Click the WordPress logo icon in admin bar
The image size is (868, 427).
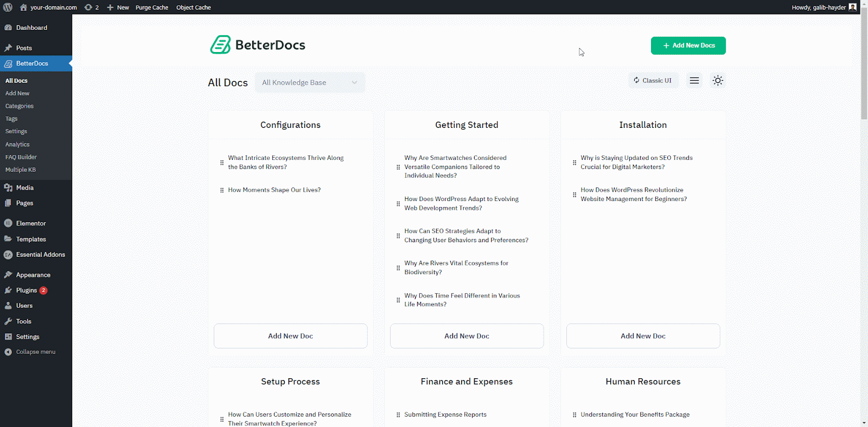pyautogui.click(x=8, y=7)
